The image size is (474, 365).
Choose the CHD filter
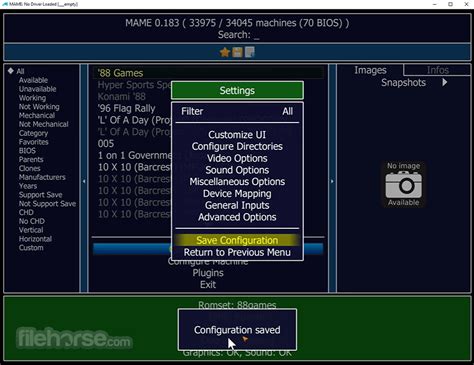26,212
